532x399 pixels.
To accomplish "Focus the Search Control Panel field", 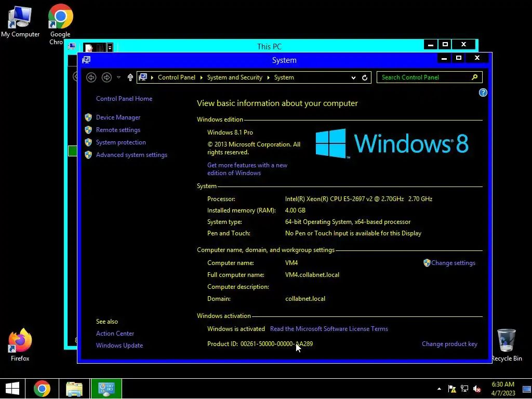I will point(429,77).
